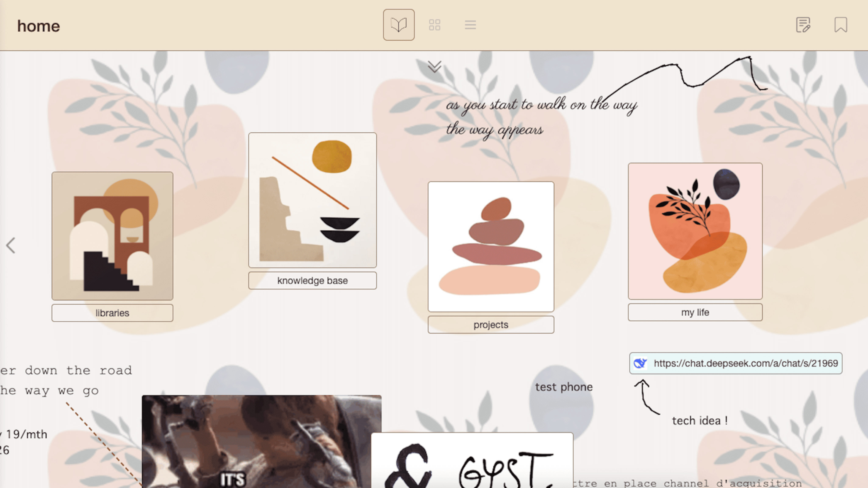Click the home page title
Image resolution: width=868 pixels, height=488 pixels.
click(x=38, y=26)
